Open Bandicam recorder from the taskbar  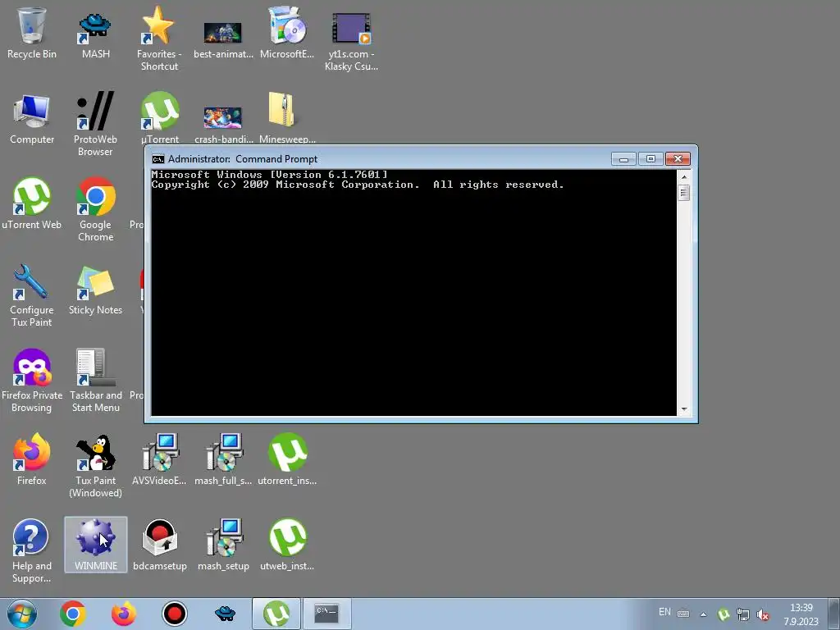click(174, 614)
